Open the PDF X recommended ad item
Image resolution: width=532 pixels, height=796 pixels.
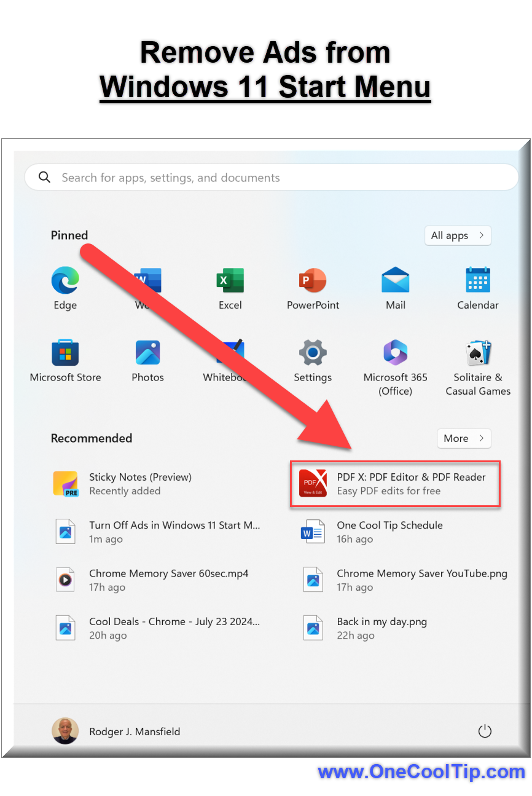click(395, 484)
